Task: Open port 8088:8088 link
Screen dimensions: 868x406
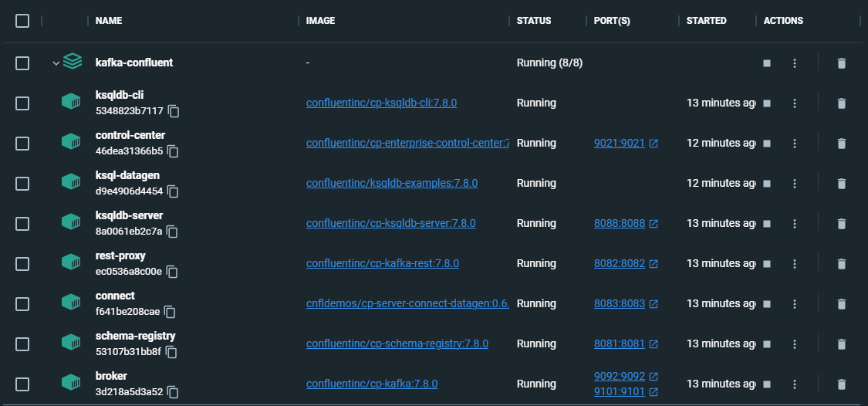Action: 620,224
